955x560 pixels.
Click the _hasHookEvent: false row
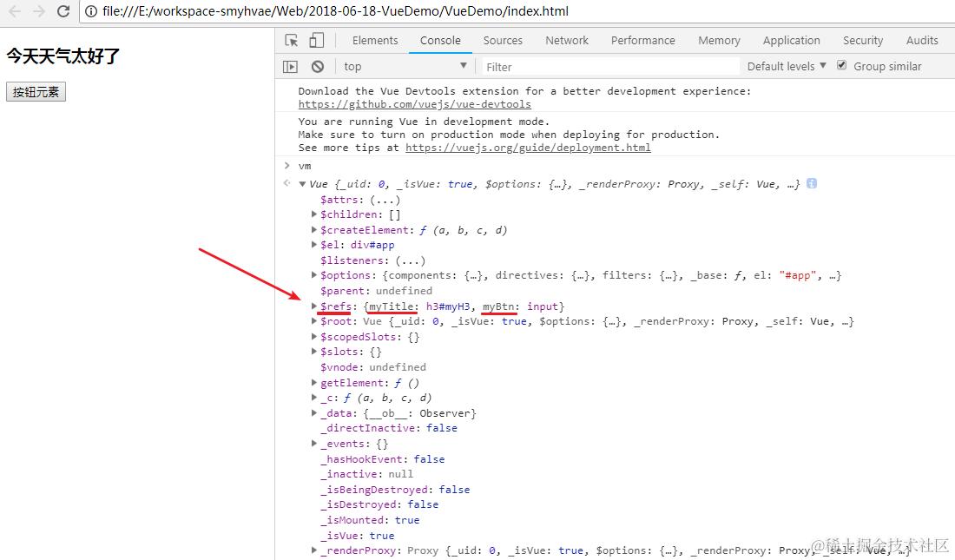point(383,458)
